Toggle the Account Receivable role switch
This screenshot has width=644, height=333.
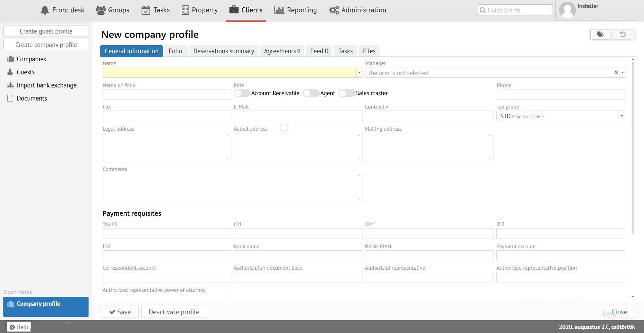[x=242, y=93]
